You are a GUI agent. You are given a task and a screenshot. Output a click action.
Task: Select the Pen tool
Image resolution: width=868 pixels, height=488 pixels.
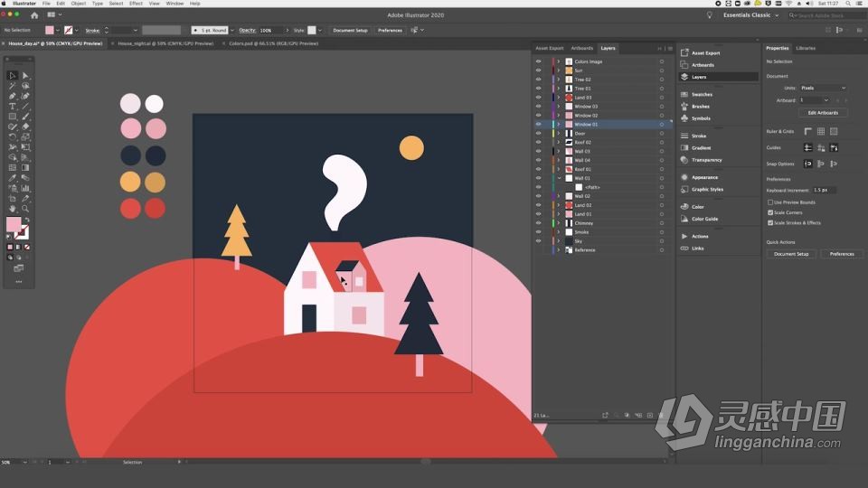12,97
